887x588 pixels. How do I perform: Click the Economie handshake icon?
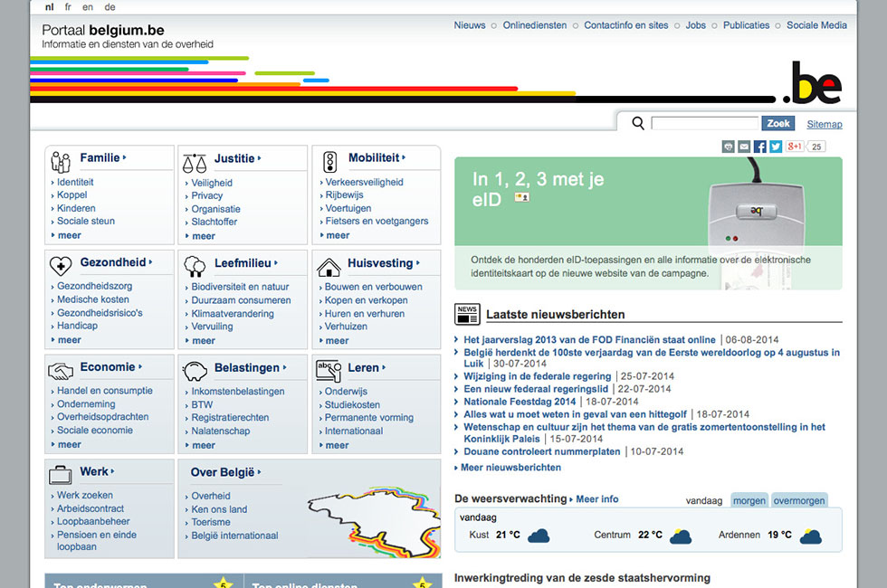click(61, 371)
